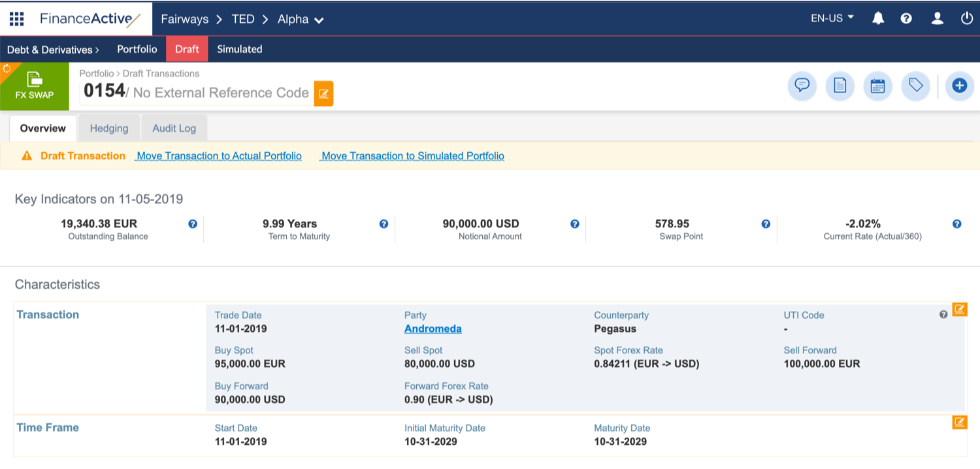The height and width of the screenshot is (469, 980).
Task: Click Move Transaction to Actual Portfolio
Action: point(219,155)
